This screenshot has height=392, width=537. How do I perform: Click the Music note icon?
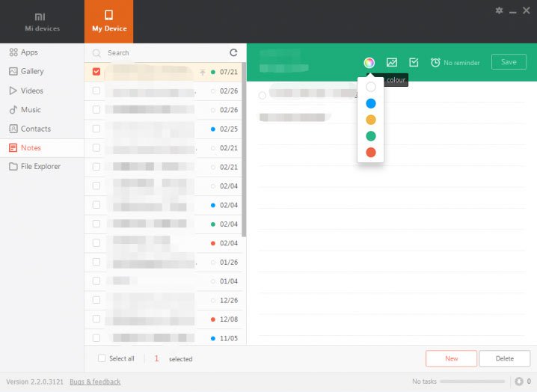pos(13,110)
